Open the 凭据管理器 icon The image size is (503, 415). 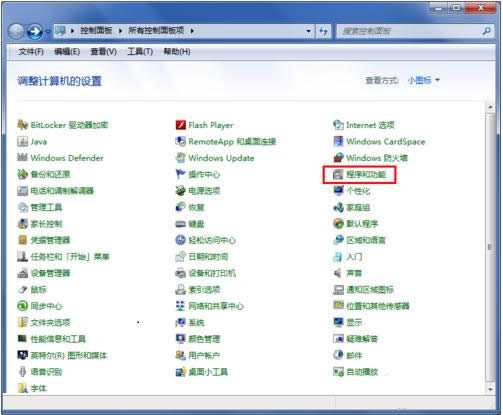22,240
